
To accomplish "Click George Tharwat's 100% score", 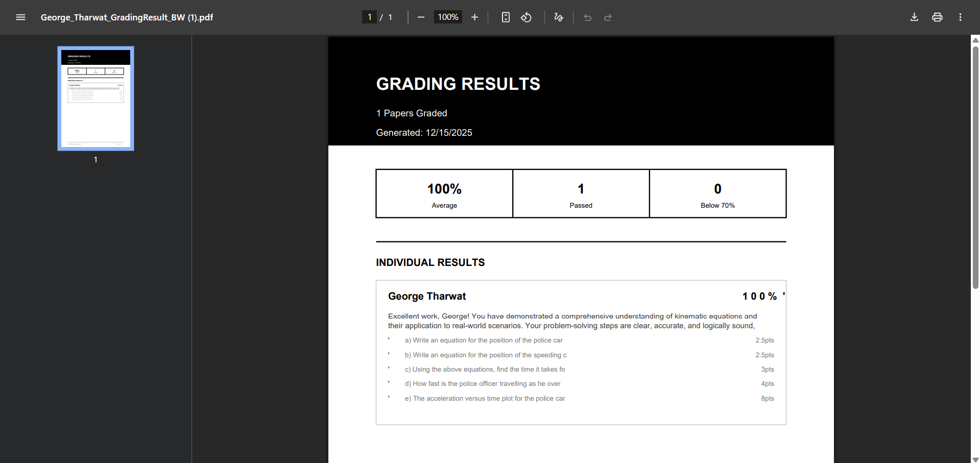I will point(759,297).
